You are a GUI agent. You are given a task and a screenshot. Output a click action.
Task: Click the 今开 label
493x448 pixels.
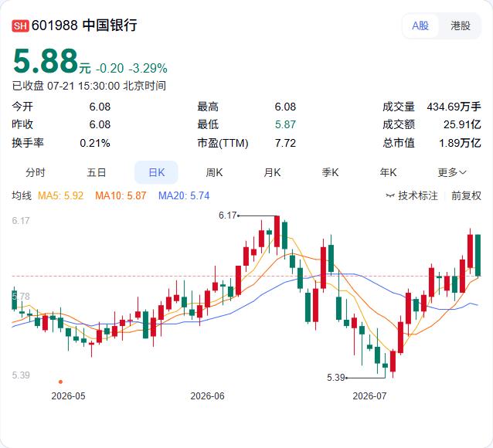[x=22, y=107]
